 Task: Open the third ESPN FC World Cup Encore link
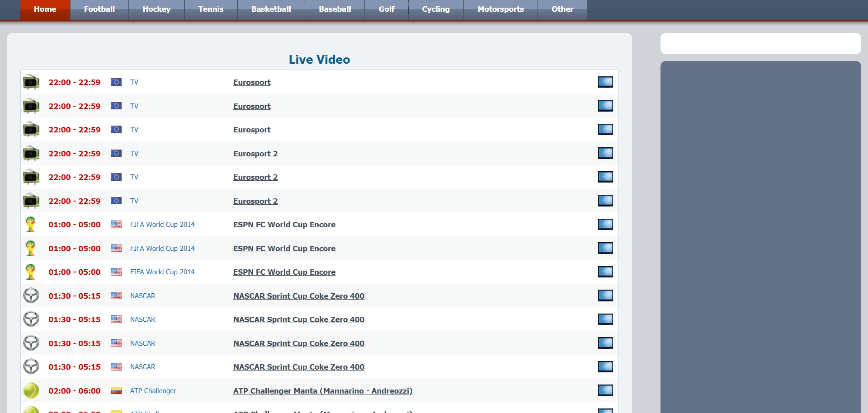pyautogui.click(x=284, y=272)
